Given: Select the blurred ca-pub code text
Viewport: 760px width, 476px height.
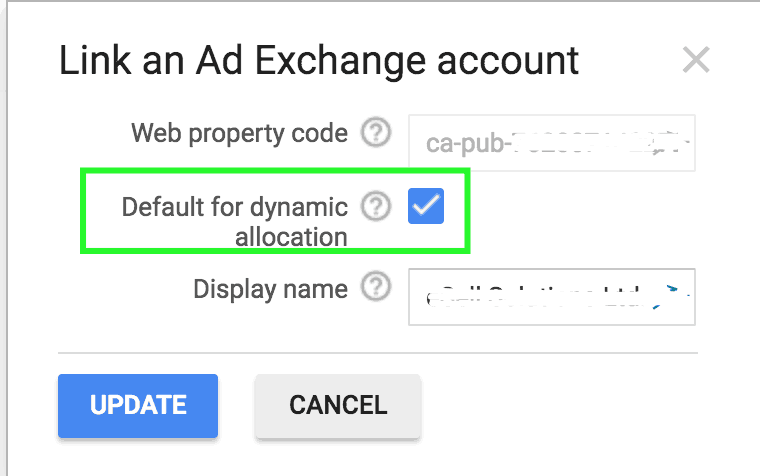Looking at the screenshot, I should tap(555, 143).
